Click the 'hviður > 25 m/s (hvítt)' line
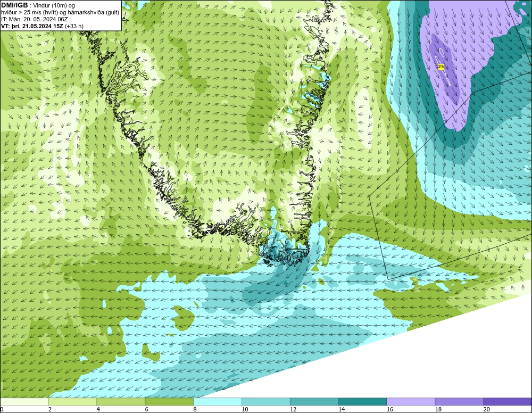The image size is (532, 413). (x=60, y=13)
